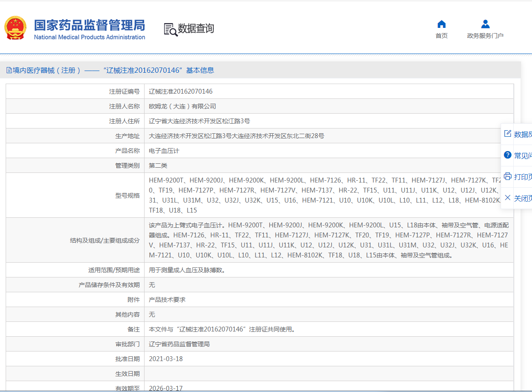Open the 首页 home icon

(x=441, y=24)
